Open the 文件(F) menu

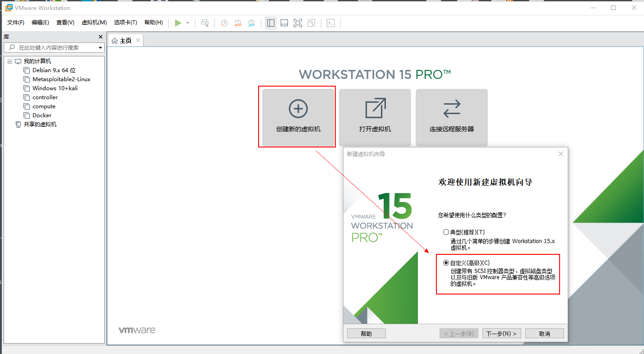coord(16,23)
